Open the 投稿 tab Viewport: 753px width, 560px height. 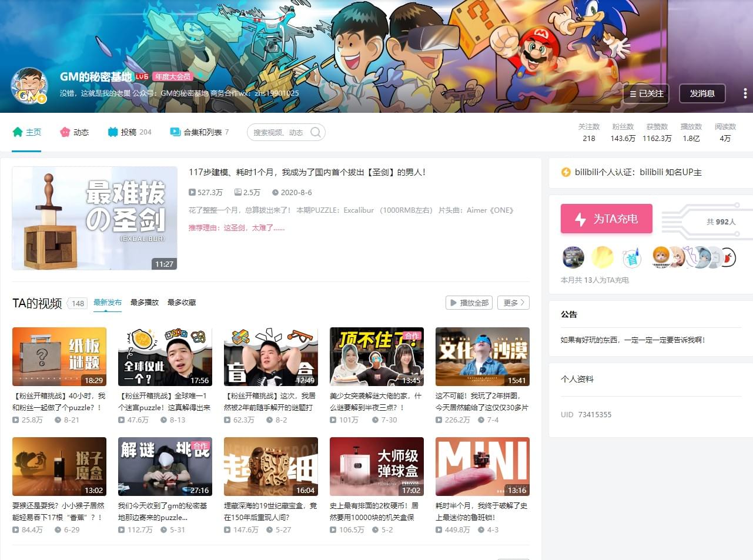(x=129, y=132)
